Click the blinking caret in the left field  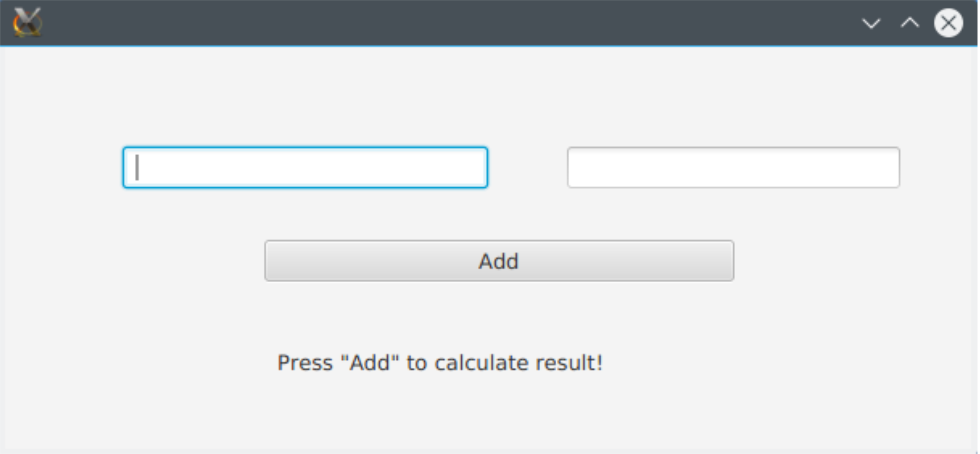click(x=137, y=167)
